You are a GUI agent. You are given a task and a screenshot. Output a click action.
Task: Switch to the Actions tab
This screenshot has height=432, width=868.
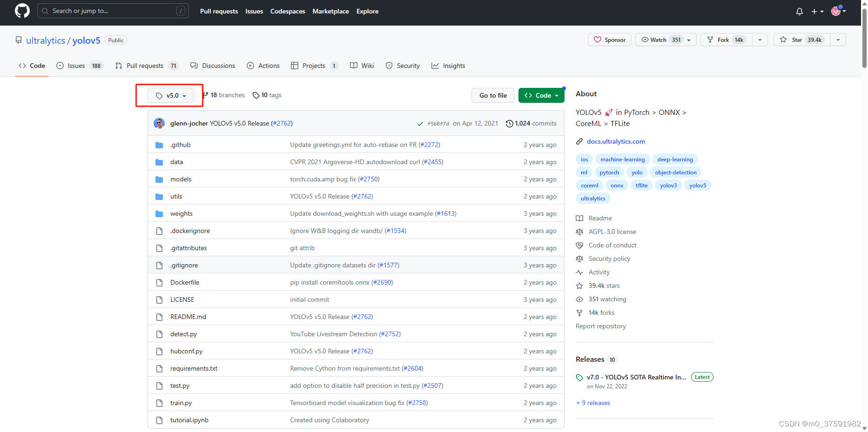pyautogui.click(x=263, y=66)
